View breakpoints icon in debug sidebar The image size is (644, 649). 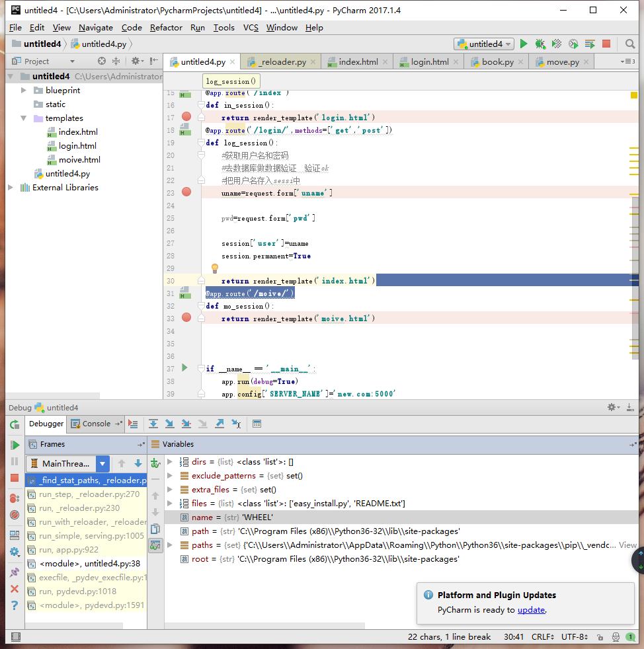pyautogui.click(x=15, y=498)
